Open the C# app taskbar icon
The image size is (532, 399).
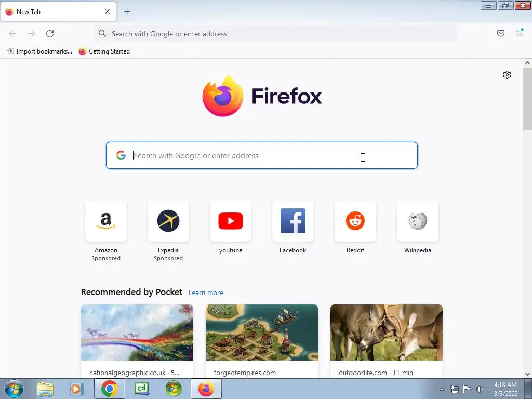click(141, 389)
